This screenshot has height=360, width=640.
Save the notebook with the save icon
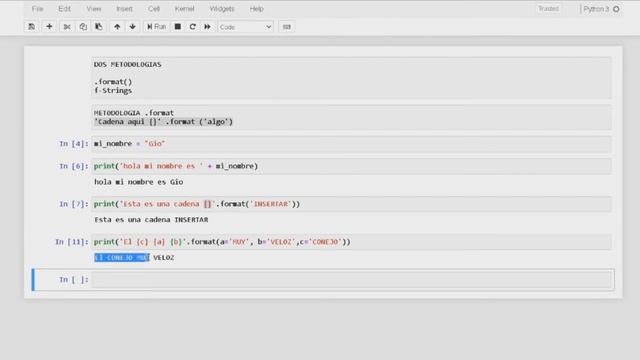pos(31,27)
